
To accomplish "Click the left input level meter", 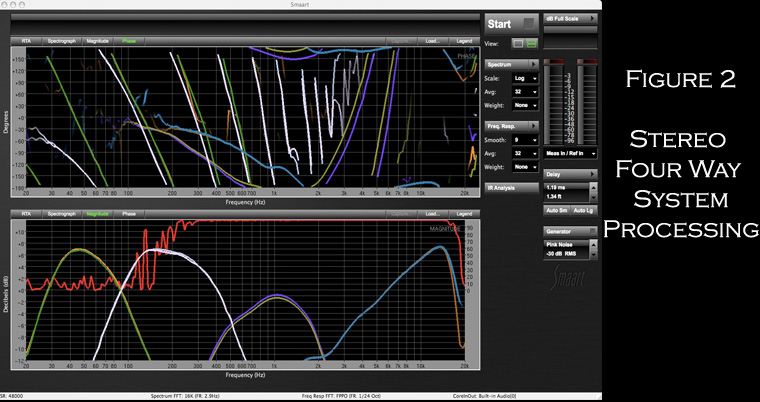I will (554, 104).
